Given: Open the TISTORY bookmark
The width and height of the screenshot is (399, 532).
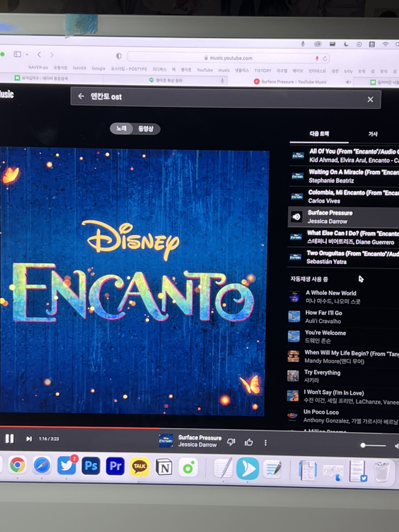Looking at the screenshot, I should coord(263,70).
